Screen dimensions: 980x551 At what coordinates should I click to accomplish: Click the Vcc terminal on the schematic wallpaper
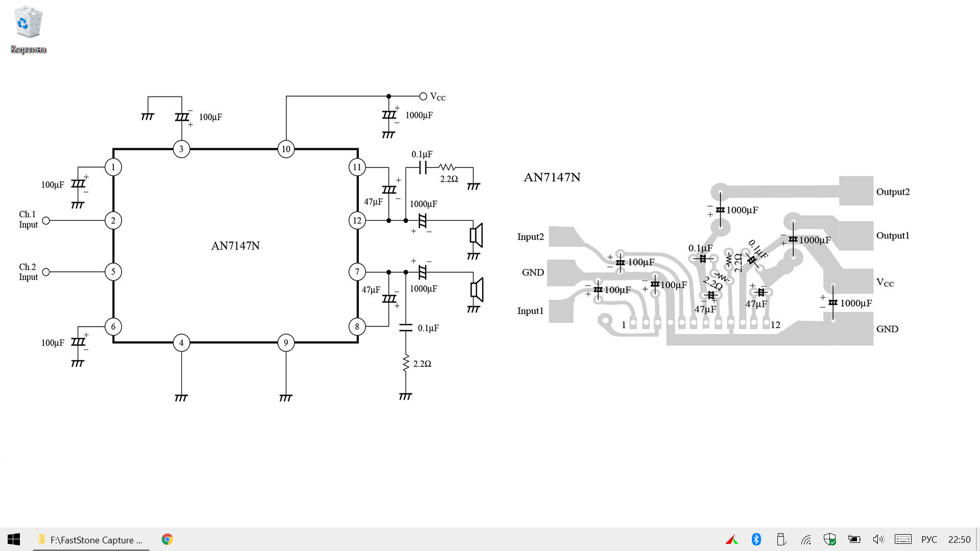click(x=423, y=96)
